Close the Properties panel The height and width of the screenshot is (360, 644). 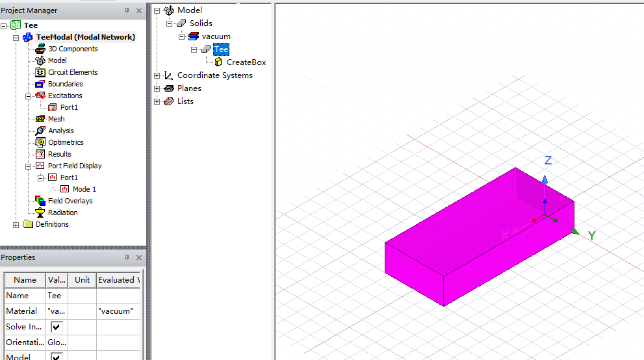point(139,257)
